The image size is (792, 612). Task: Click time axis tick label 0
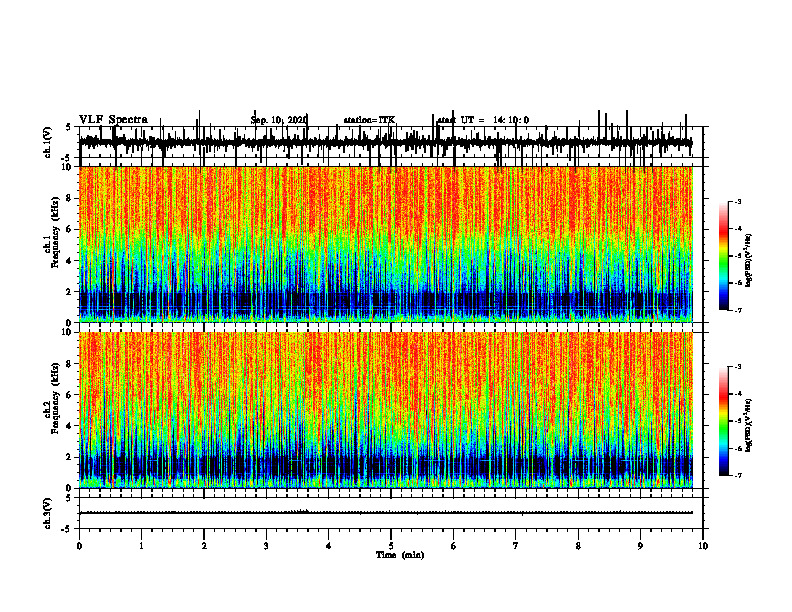(79, 546)
